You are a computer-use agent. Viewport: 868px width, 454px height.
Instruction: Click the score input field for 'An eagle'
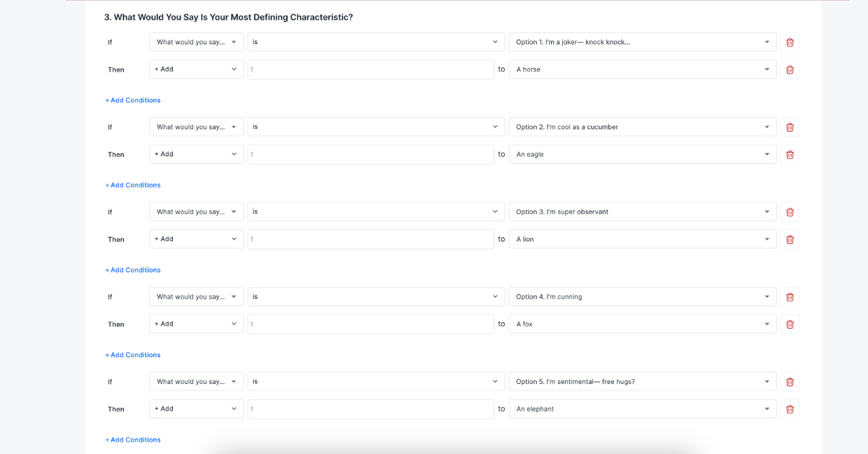(371, 155)
